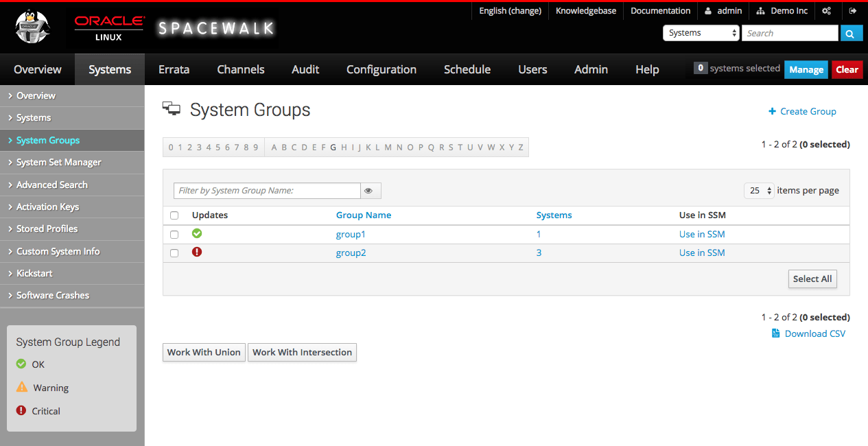Switch to the Channels tab

[241, 69]
